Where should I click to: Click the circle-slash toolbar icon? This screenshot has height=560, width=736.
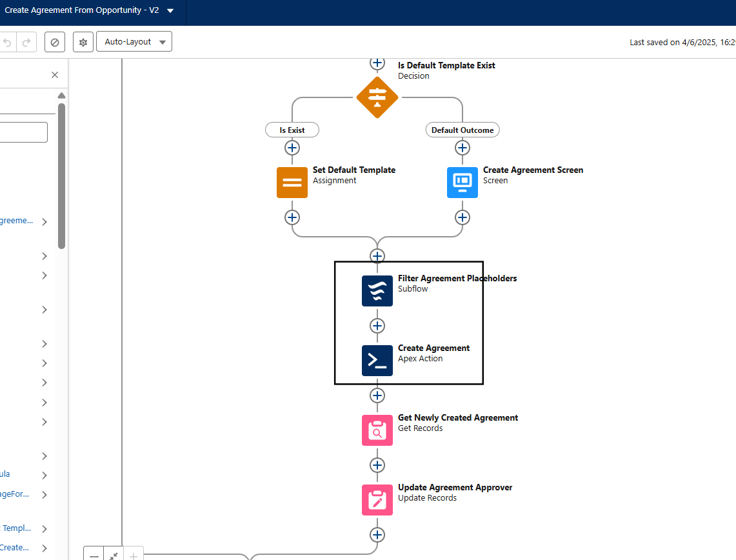point(54,42)
